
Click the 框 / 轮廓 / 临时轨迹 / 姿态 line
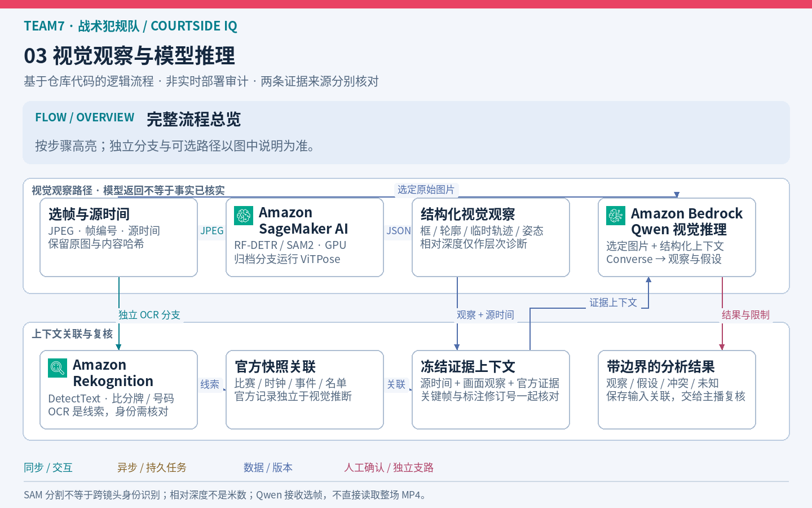tap(482, 231)
